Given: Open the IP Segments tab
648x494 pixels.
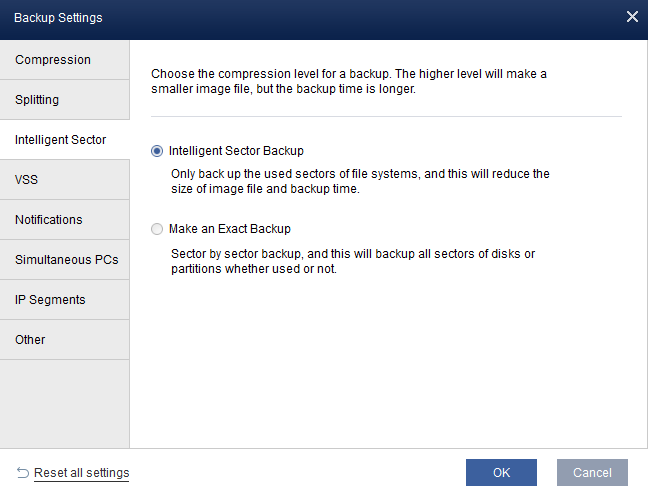Looking at the screenshot, I should pyautogui.click(x=65, y=300).
